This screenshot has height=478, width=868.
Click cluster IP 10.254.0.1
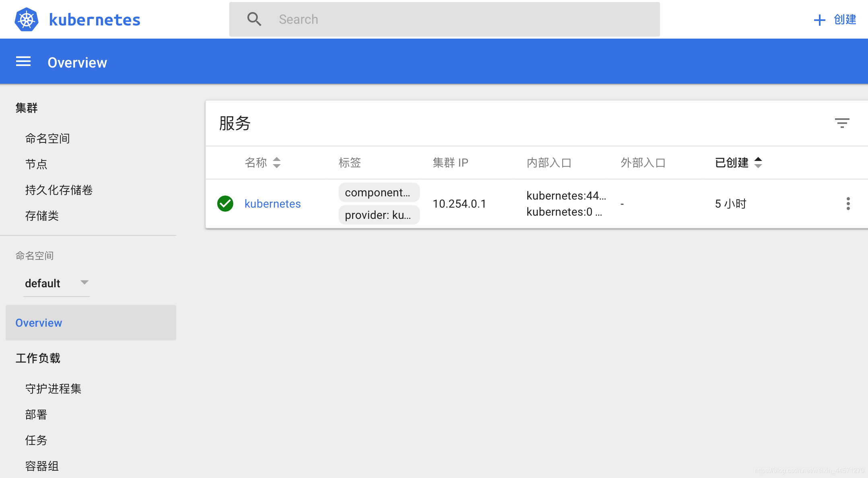[459, 204]
